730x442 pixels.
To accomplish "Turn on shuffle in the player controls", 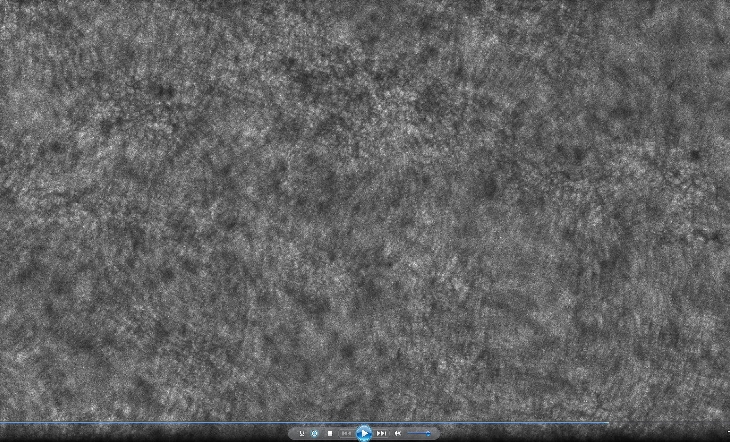I will (302, 433).
